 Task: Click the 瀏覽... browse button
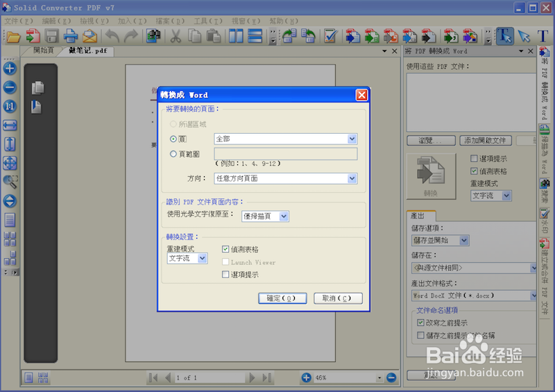[x=431, y=141]
